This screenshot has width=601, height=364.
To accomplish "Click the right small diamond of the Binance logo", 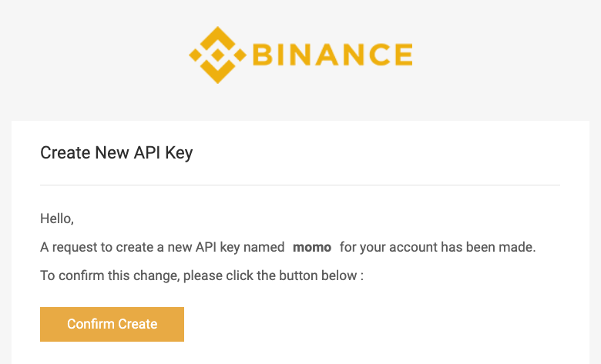I will tap(240, 55).
